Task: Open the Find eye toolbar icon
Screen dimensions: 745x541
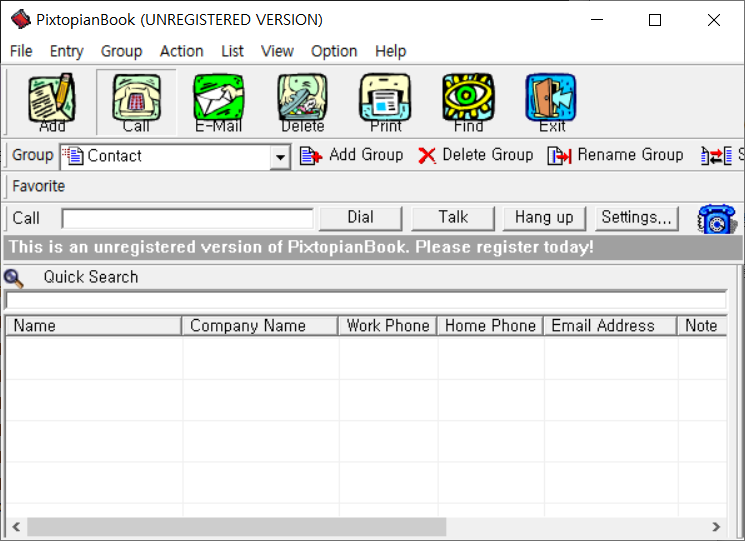Action: click(x=468, y=102)
